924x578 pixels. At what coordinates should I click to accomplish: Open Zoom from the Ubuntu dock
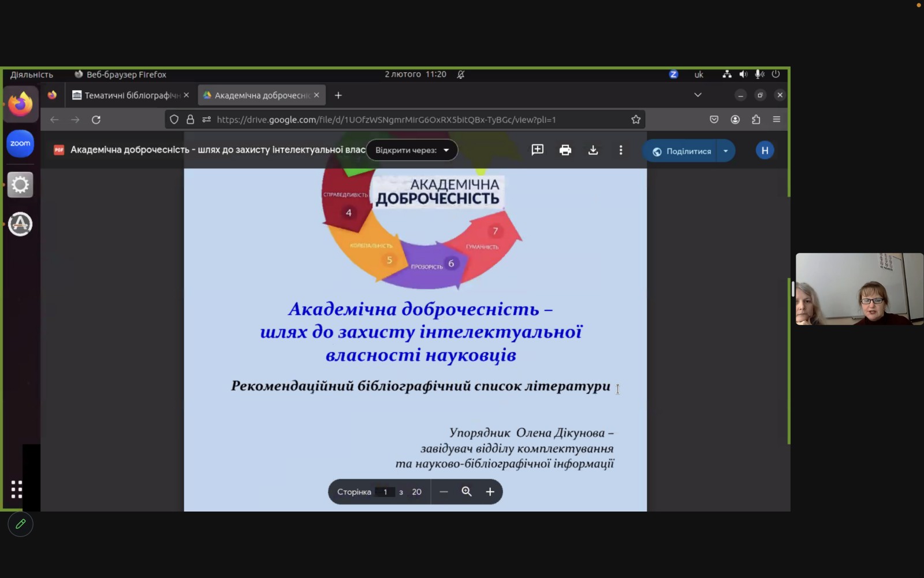[x=20, y=143]
